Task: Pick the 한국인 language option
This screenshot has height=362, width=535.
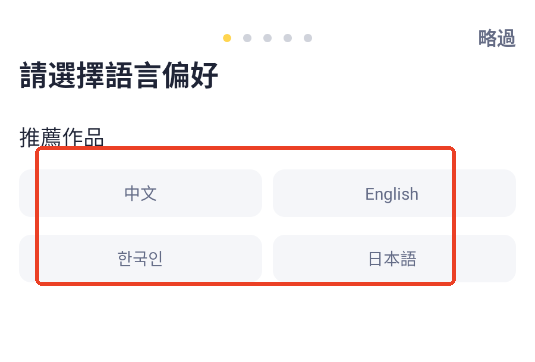Action: tap(141, 258)
